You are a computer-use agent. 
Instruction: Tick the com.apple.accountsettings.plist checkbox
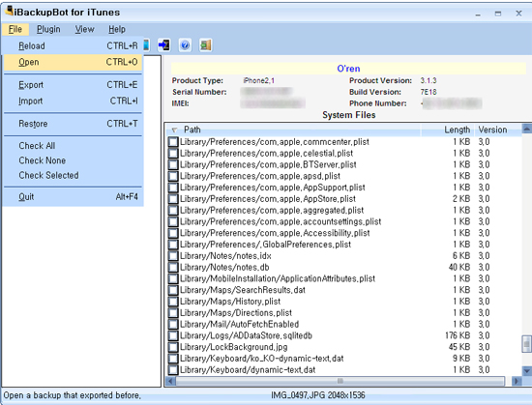coord(173,221)
